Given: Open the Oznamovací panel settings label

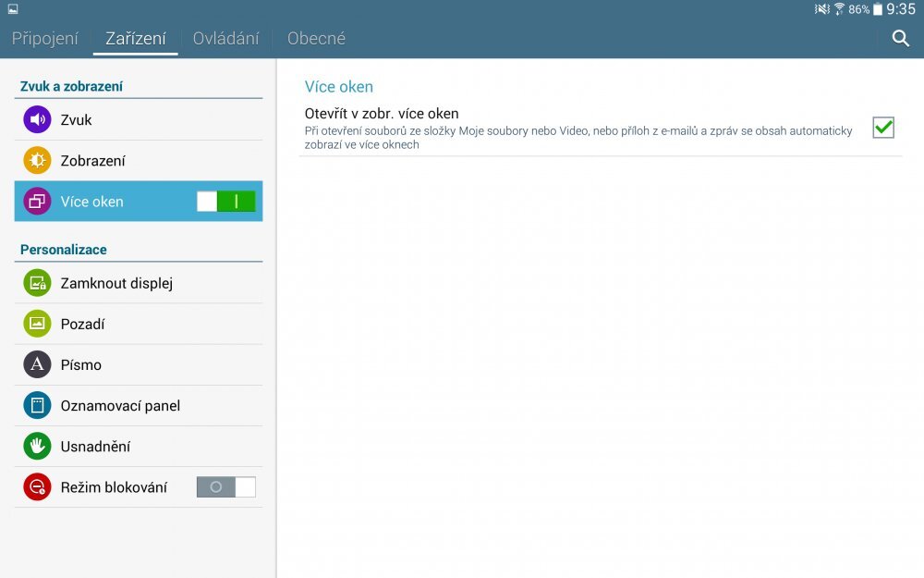Looking at the screenshot, I should pos(120,405).
